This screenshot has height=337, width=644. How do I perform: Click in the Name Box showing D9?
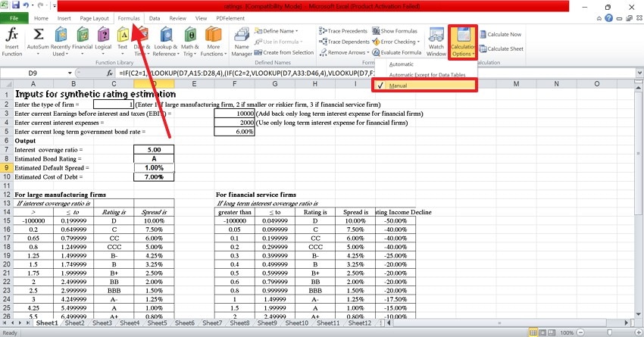tap(33, 73)
